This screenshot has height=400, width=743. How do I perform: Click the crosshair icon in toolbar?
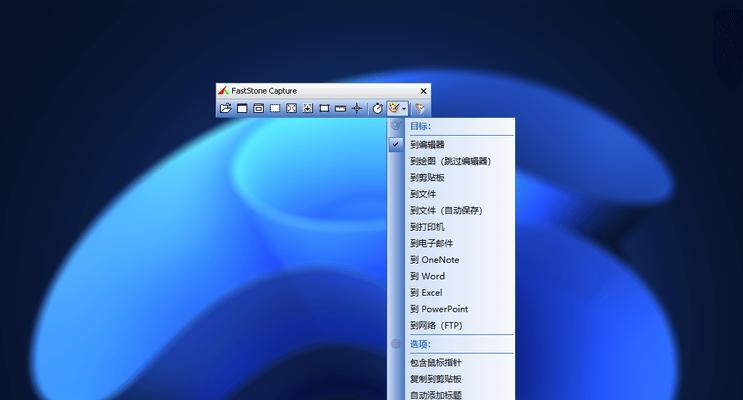357,109
